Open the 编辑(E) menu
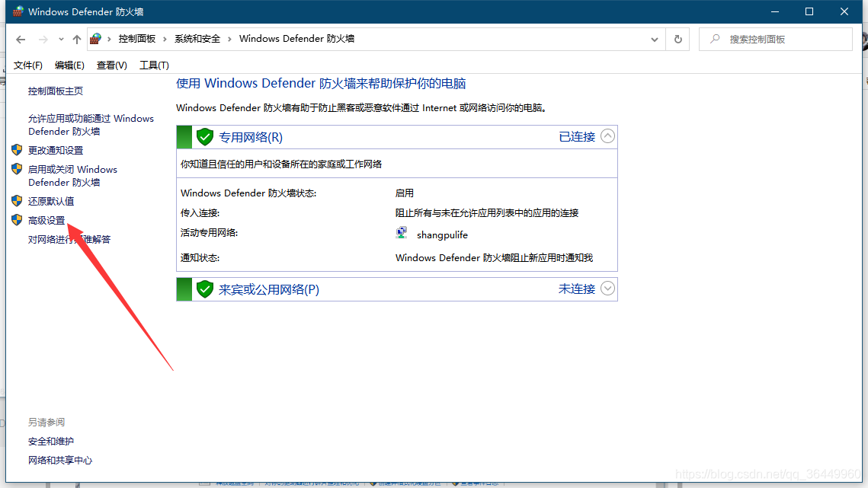The image size is (868, 488). click(x=69, y=65)
